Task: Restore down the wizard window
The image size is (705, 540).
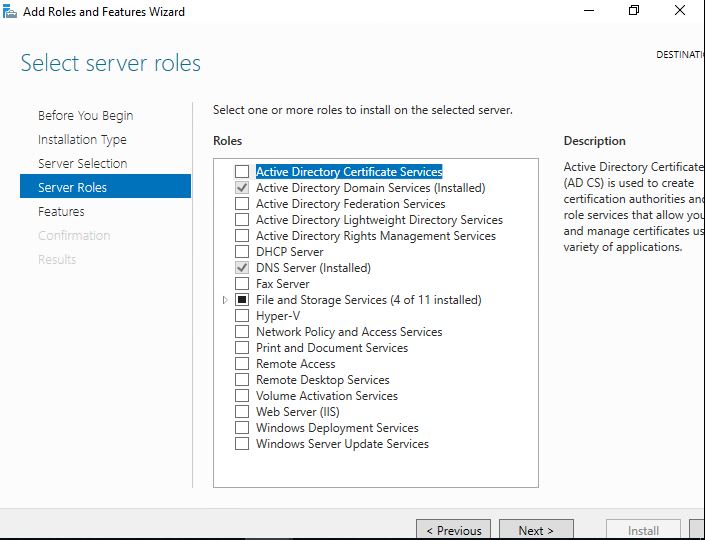Action: click(x=634, y=10)
